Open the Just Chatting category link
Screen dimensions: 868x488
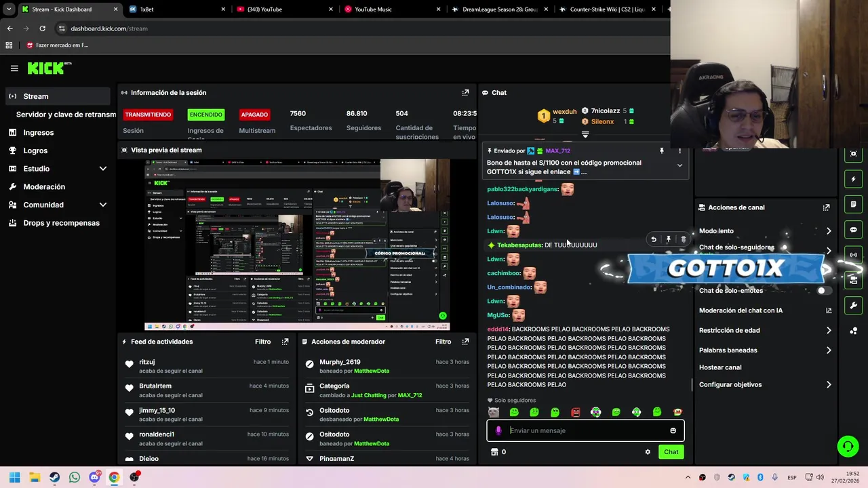coord(369,395)
